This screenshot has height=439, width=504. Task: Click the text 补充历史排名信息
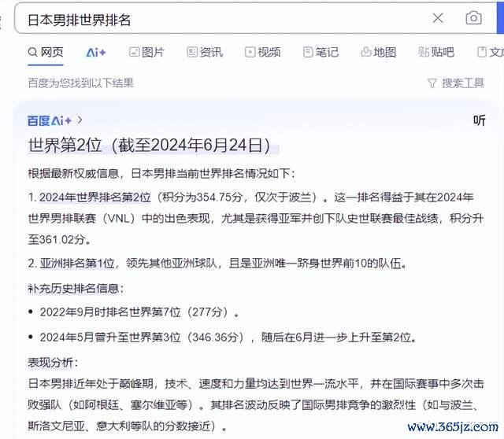[x=73, y=289]
